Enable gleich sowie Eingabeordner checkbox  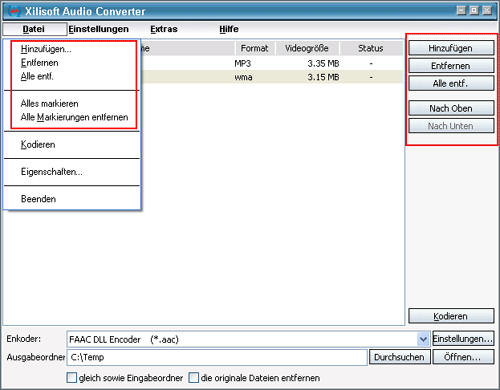pos(72,378)
